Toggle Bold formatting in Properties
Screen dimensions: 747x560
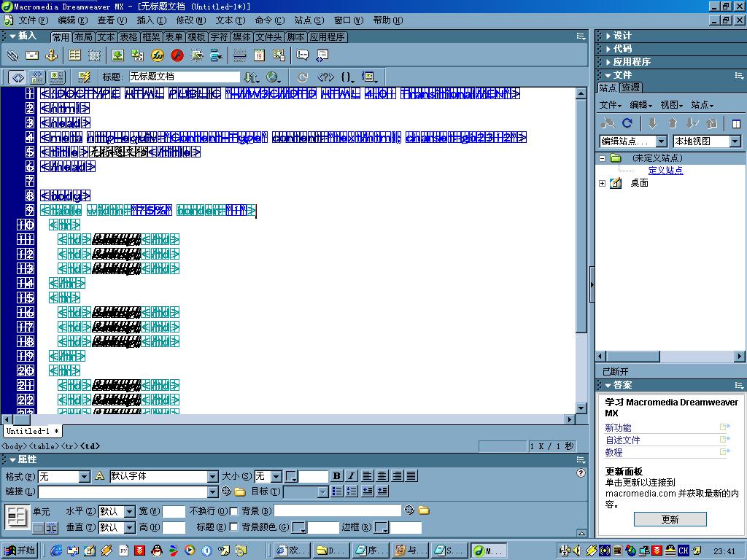[337, 475]
